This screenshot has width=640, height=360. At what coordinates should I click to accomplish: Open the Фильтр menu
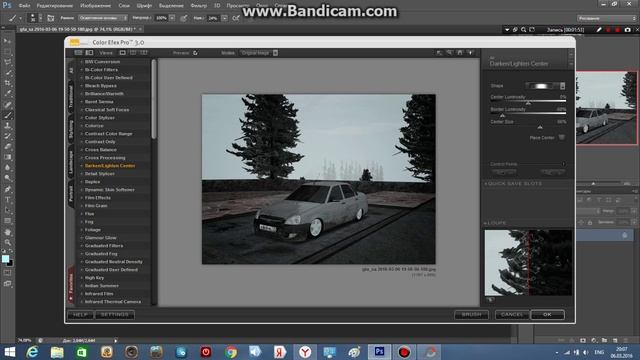tap(199, 6)
